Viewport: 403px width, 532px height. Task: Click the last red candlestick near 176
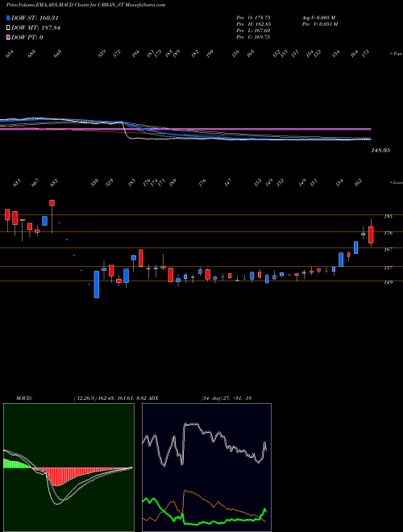click(x=371, y=235)
